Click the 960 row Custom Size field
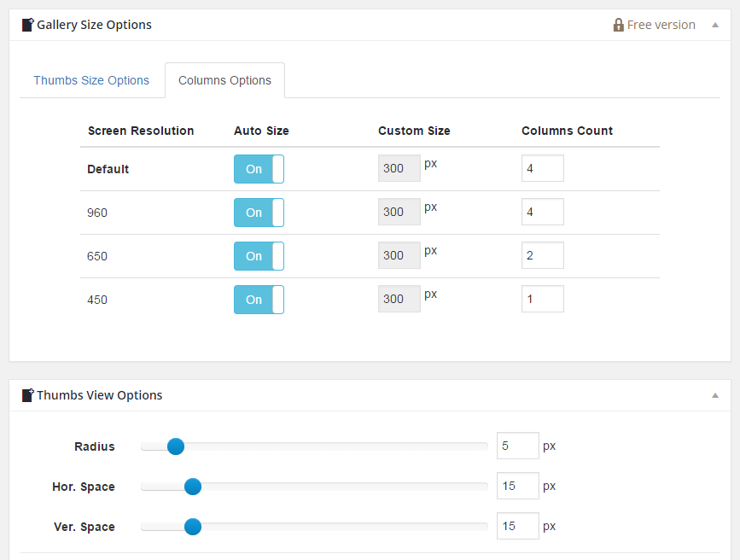This screenshot has width=740, height=560. coord(399,212)
